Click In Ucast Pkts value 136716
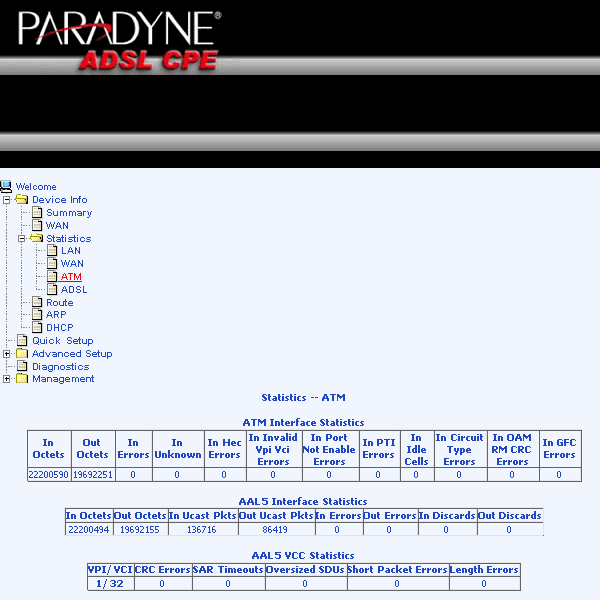Screen dimensions: 600x600 point(202,530)
